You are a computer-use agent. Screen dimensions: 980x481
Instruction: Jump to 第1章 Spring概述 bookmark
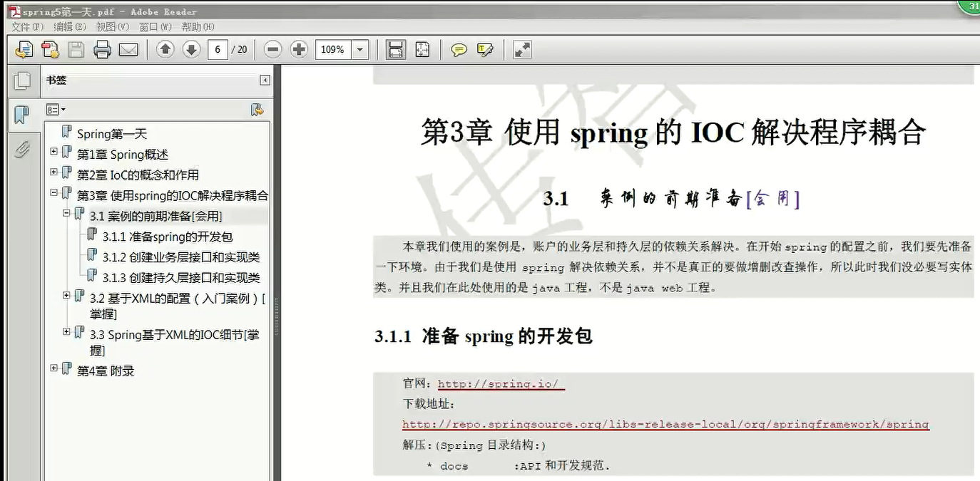pos(123,155)
